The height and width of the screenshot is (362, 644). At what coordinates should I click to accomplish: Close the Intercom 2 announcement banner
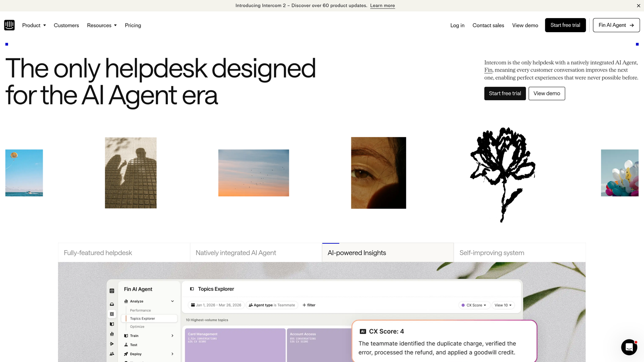[x=638, y=6]
